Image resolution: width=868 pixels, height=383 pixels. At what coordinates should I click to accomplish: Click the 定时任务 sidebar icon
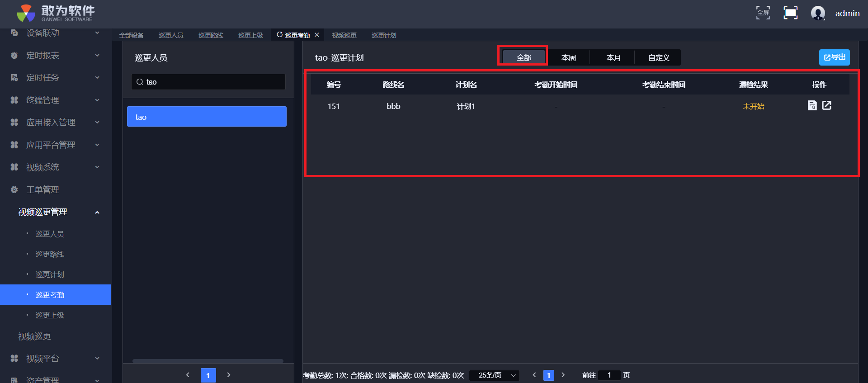coord(14,78)
